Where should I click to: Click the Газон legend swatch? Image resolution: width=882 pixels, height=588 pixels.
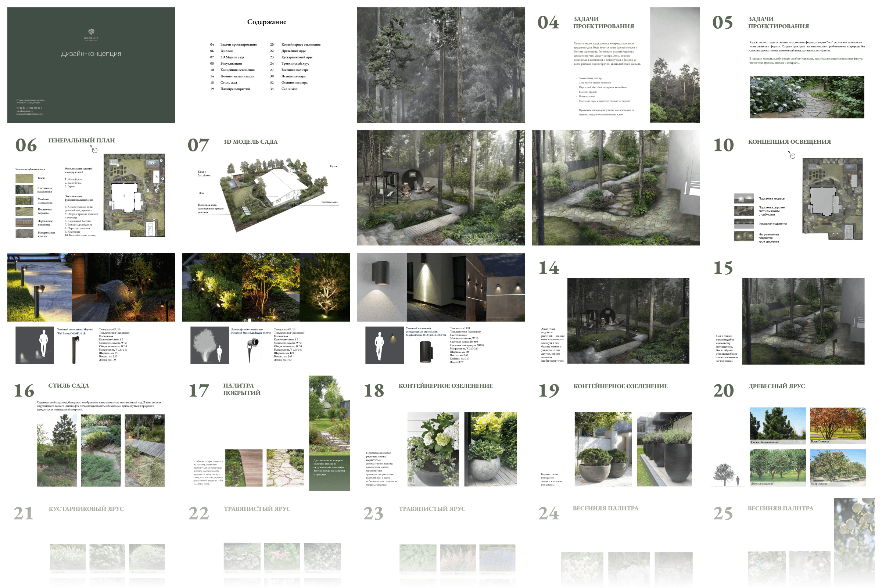pos(24,178)
